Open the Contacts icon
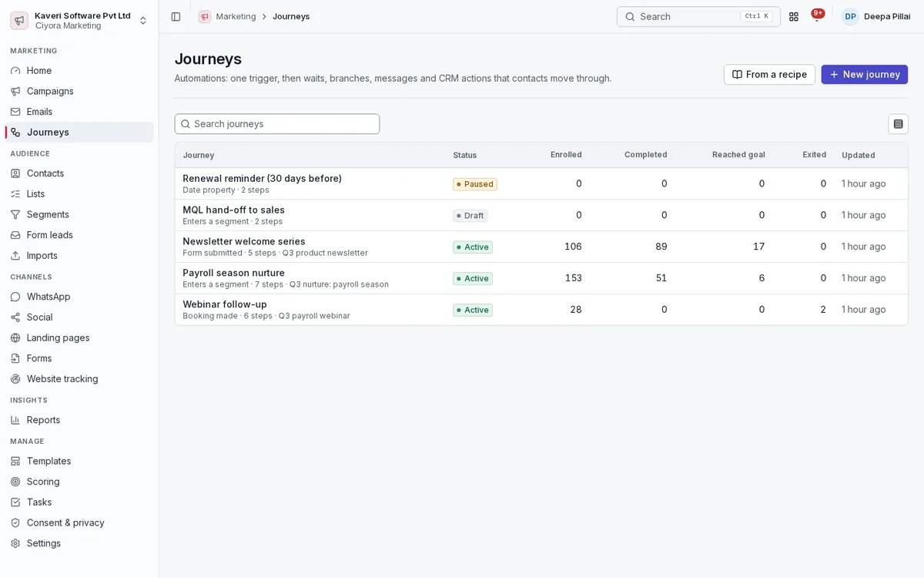Screen dimensions: 924x578 coord(15,173)
